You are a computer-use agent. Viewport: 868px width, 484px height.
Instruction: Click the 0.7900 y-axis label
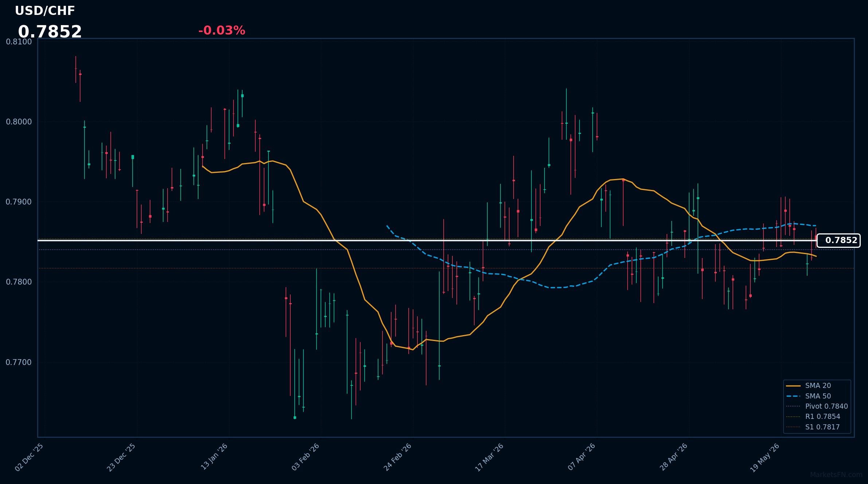19,202
